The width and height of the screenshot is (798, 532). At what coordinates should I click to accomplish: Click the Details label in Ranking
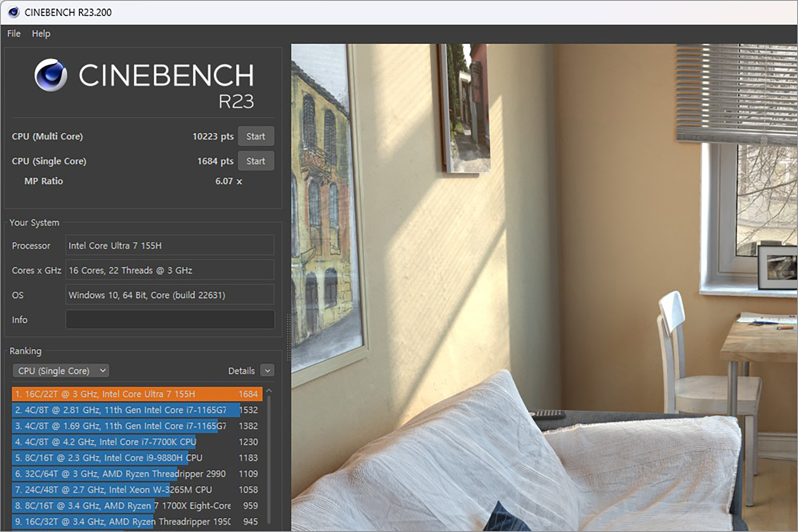[x=241, y=371]
